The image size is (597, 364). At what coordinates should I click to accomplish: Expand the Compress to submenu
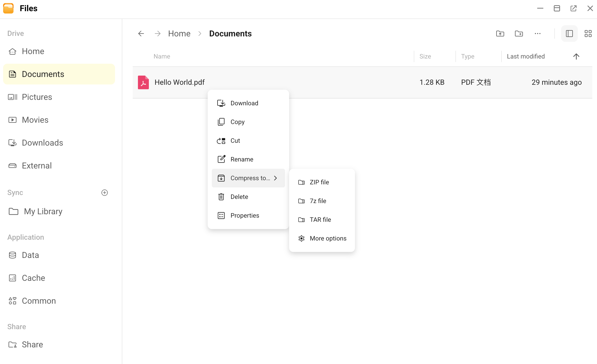(248, 178)
